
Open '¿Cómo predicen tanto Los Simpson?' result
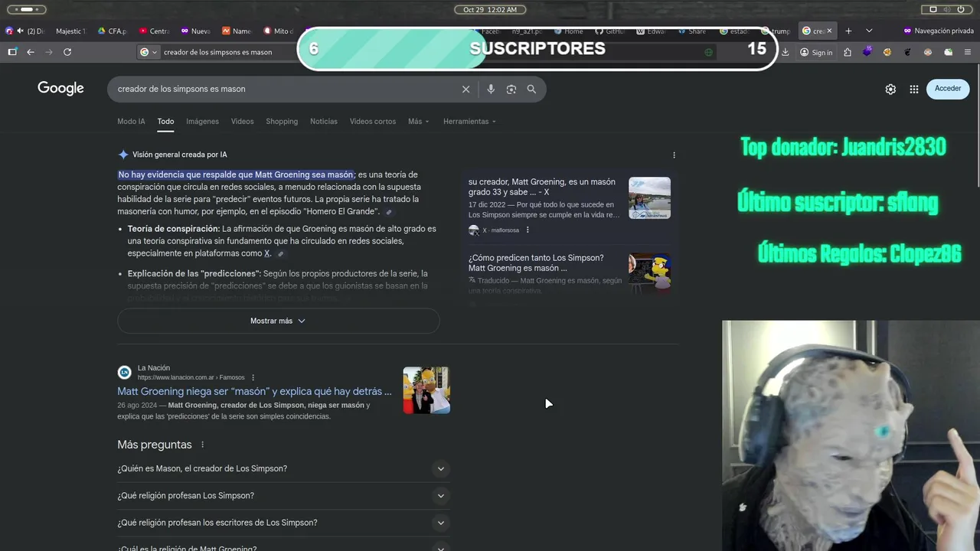[536, 262]
